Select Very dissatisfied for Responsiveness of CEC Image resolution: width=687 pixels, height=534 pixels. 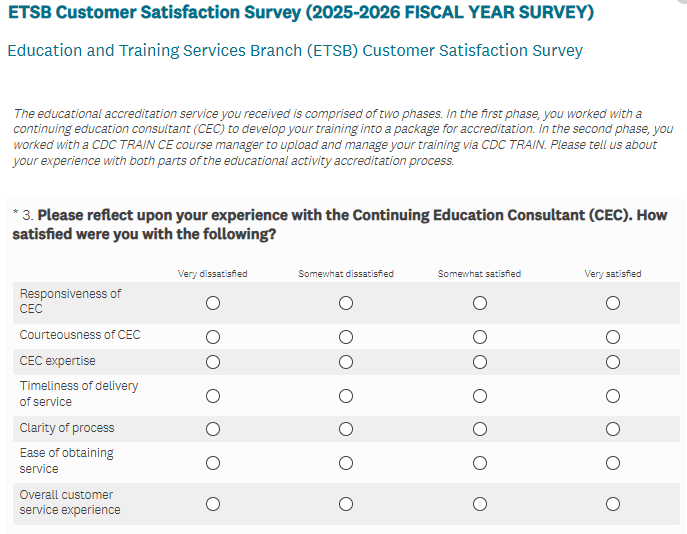point(213,303)
